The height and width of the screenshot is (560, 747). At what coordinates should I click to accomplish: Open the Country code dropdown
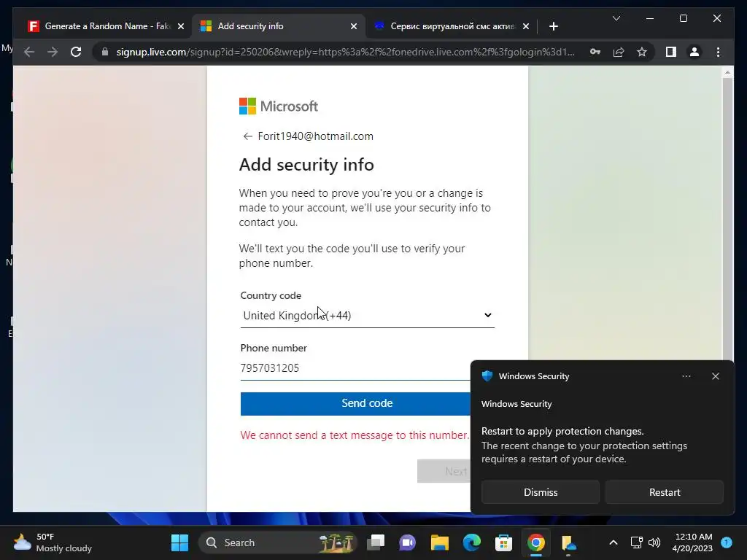coord(367,315)
